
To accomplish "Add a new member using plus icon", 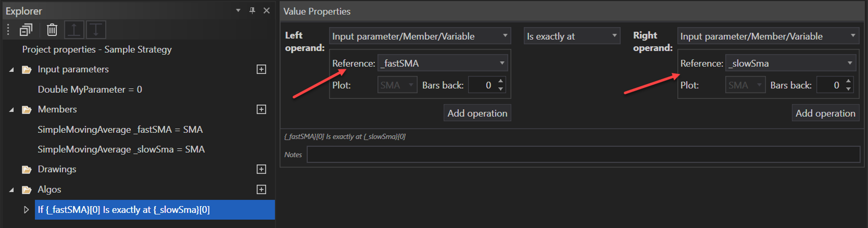I will (x=261, y=109).
